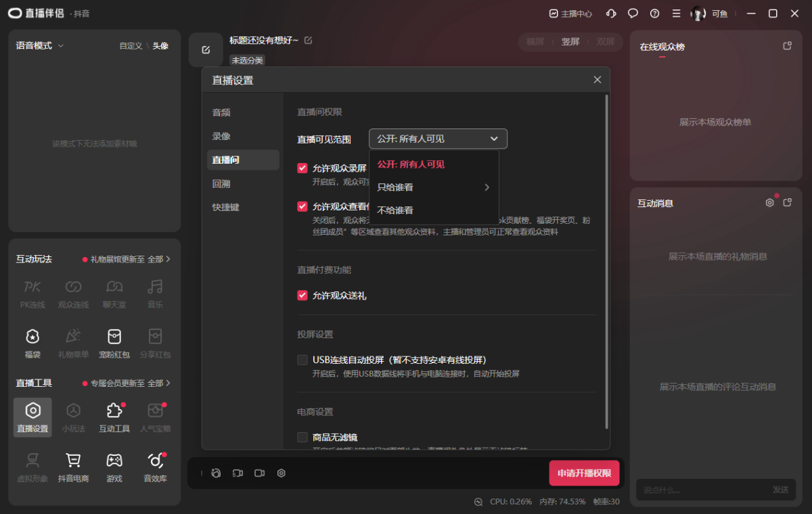The height and width of the screenshot is (514, 812).
Task: Open the 音效库 sound effects library
Action: pyautogui.click(x=155, y=467)
